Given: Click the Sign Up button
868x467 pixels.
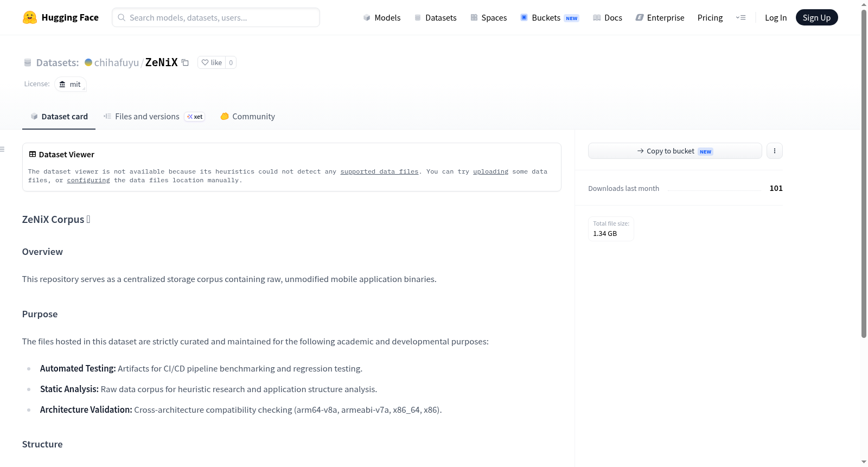Looking at the screenshot, I should coord(816,17).
